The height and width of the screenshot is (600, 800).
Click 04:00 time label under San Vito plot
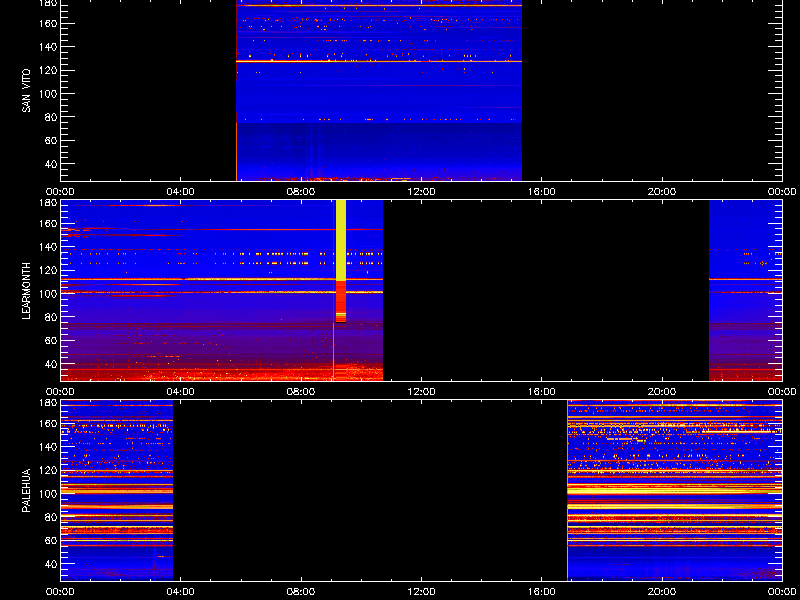pyautogui.click(x=181, y=192)
